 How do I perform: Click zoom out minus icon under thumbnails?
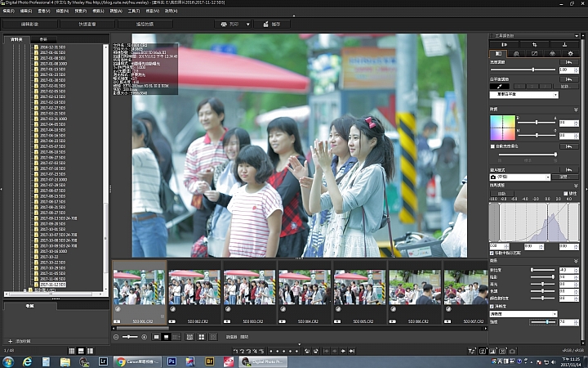pyautogui.click(x=116, y=337)
